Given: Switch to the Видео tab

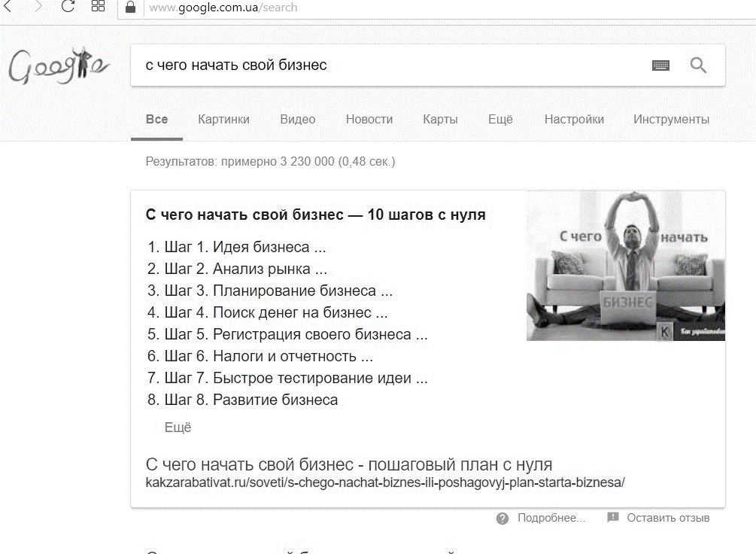Looking at the screenshot, I should (297, 119).
